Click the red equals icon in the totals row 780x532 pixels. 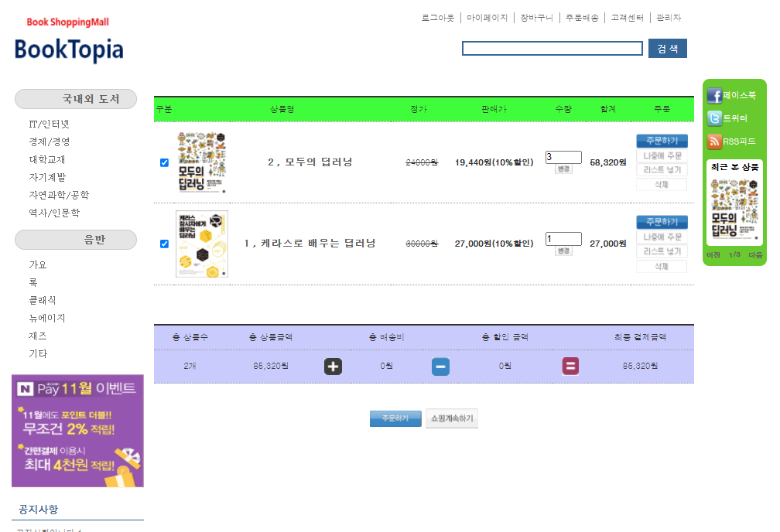click(570, 367)
